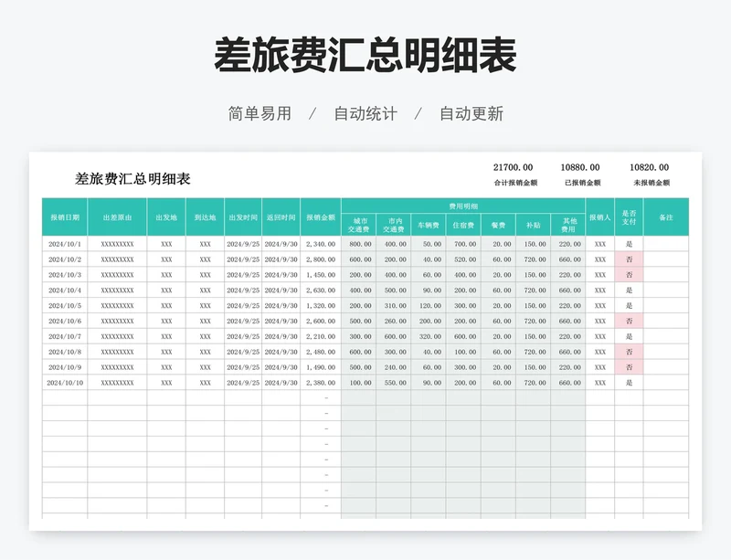Click the large 差旅费汇总明细表 headline
The width and height of the screenshot is (731, 560).
click(365, 56)
